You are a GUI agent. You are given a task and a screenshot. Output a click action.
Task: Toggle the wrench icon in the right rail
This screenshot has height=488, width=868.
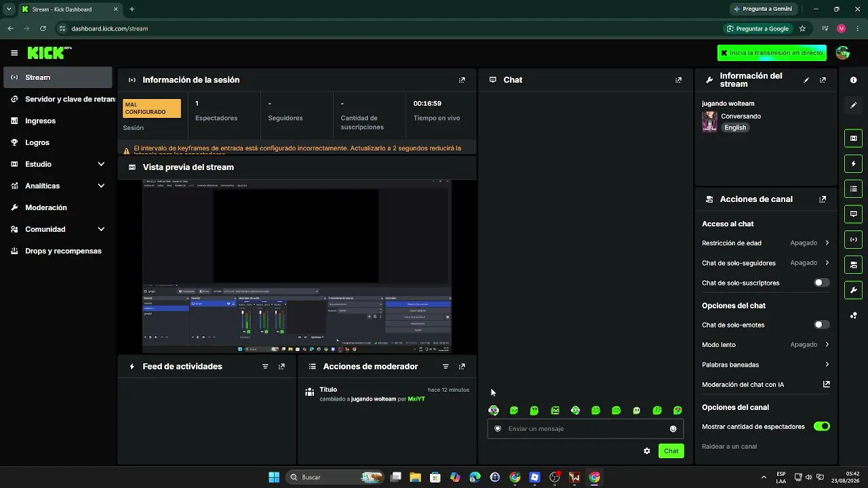(853, 290)
